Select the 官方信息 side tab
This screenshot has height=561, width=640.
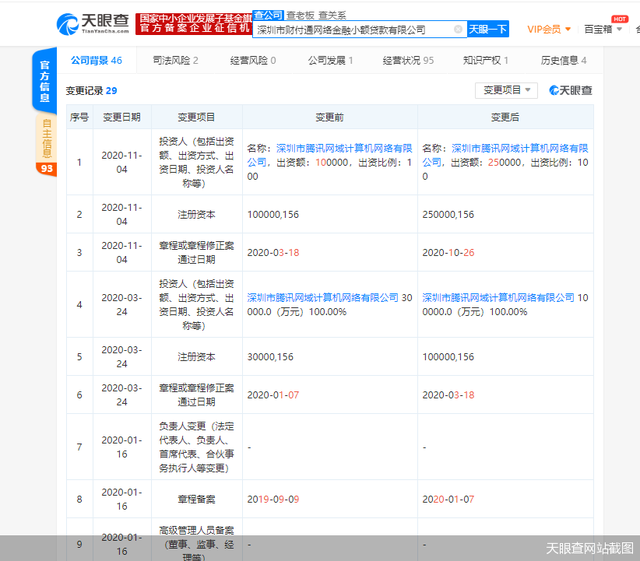click(44, 81)
